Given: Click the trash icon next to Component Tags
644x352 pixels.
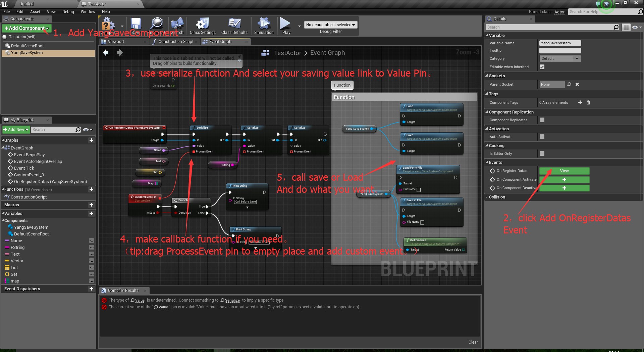Looking at the screenshot, I should (588, 102).
